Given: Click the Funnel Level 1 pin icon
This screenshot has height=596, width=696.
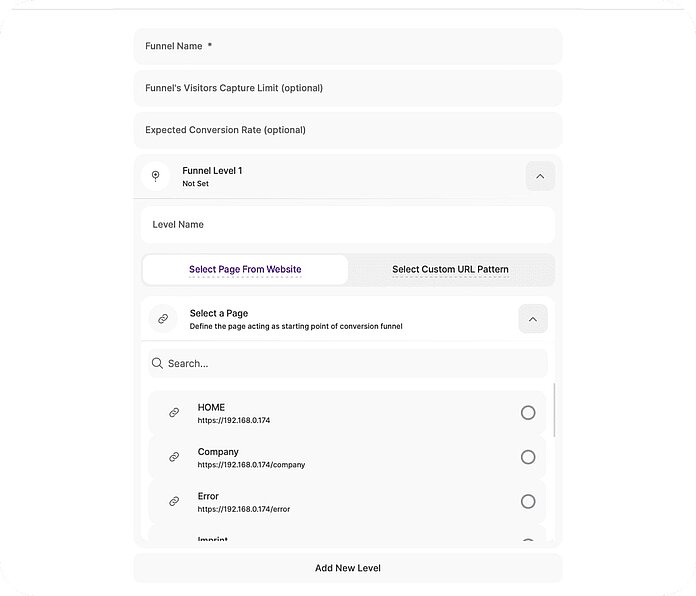Looking at the screenshot, I should pyautogui.click(x=155, y=176).
